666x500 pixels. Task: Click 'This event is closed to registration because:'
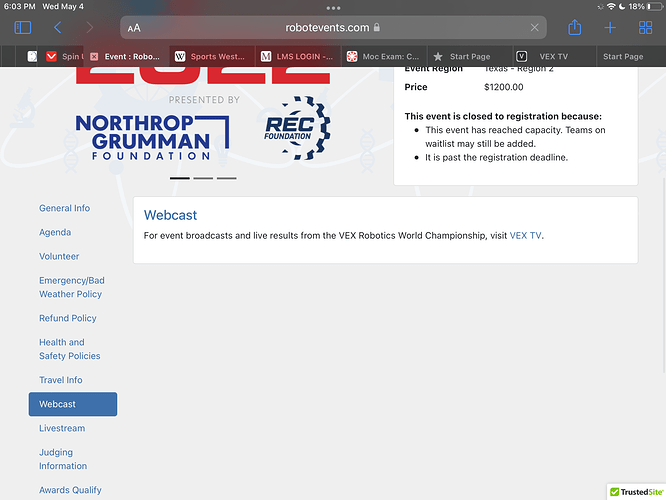pyautogui.click(x=503, y=116)
